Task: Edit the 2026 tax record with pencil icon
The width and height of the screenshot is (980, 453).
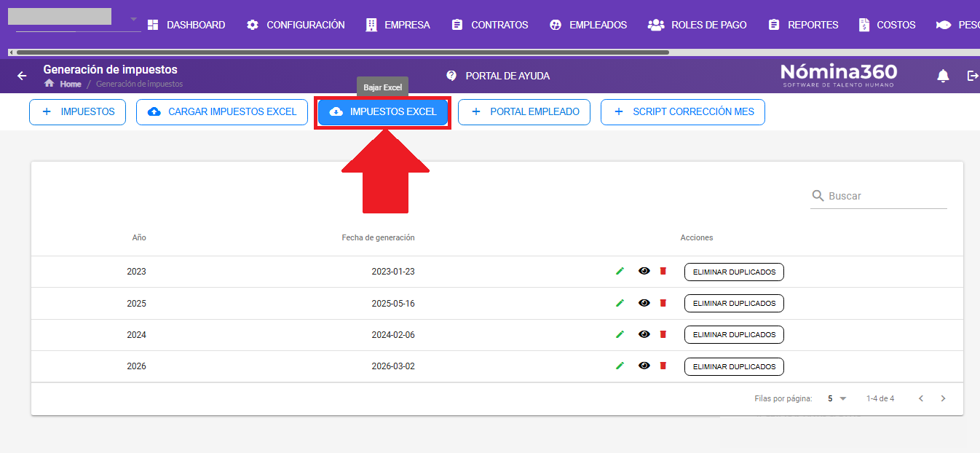Action: (x=620, y=366)
